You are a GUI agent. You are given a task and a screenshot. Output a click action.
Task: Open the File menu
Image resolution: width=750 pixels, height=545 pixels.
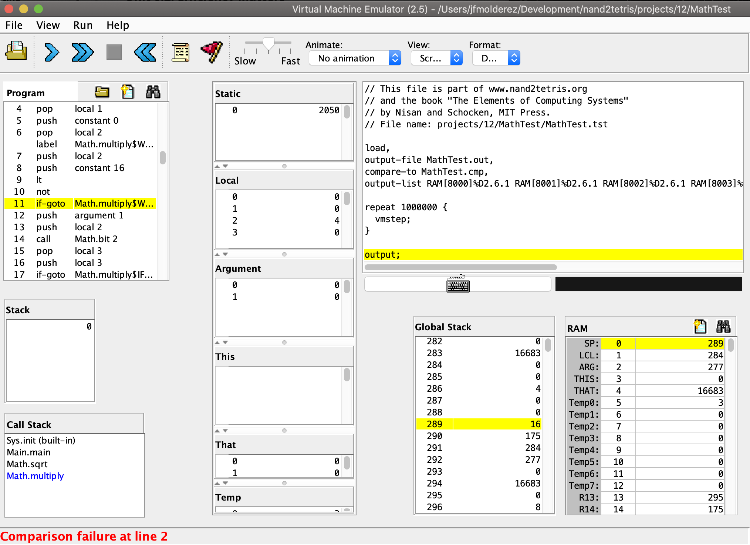[14, 24]
